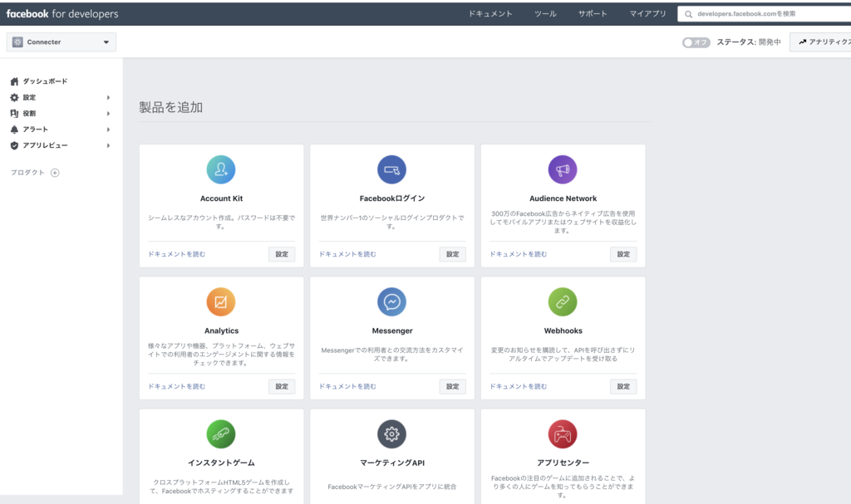
Task: Click the blue Messenger icon
Action: (x=392, y=301)
